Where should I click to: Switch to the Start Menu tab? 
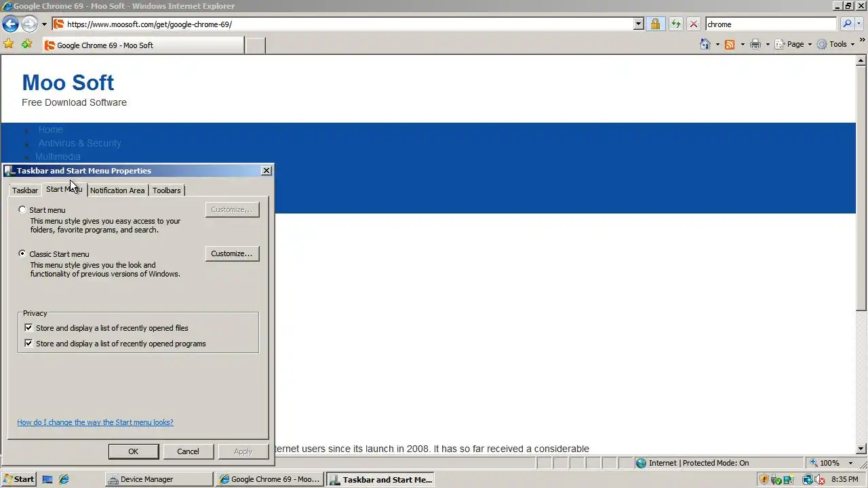(64, 189)
